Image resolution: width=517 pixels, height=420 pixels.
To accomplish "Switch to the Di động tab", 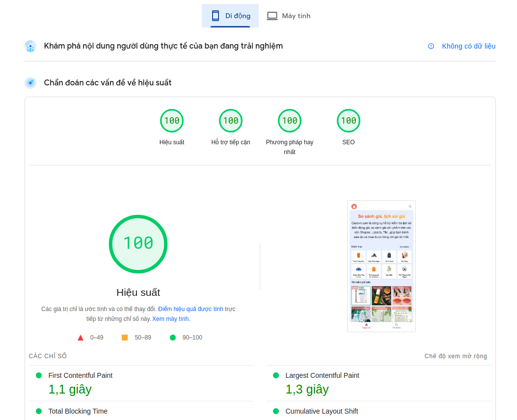I will tap(231, 16).
